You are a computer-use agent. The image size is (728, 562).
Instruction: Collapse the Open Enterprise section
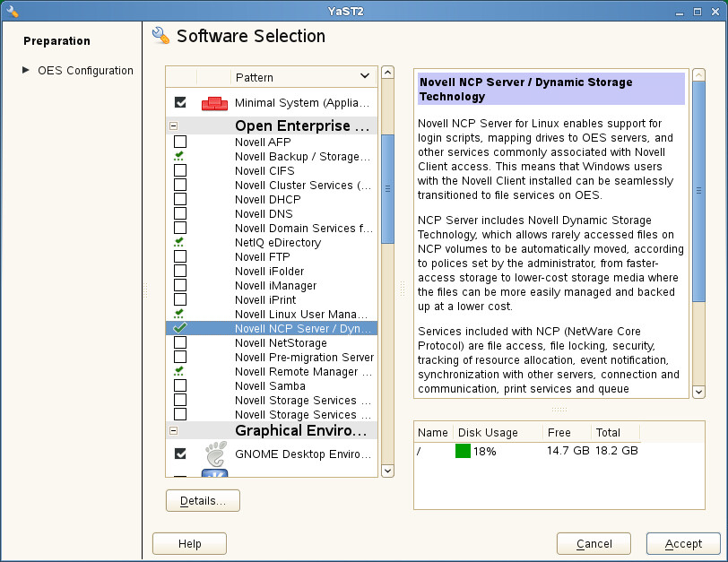point(173,126)
